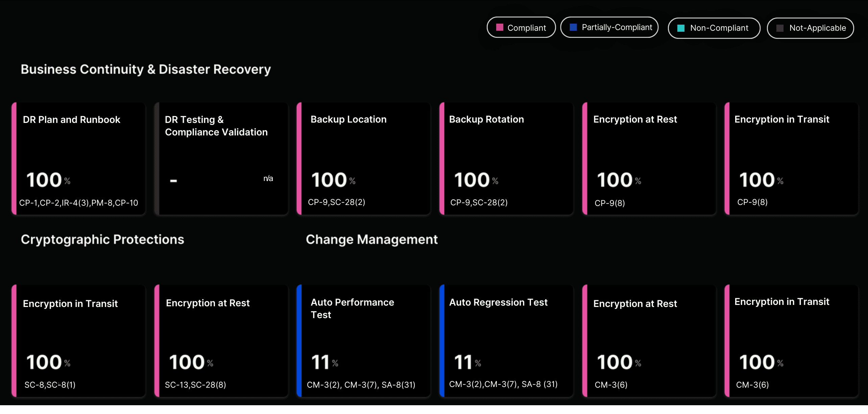Click the pink Compliant legend color square
Image resolution: width=868 pixels, height=414 pixels.
(500, 27)
